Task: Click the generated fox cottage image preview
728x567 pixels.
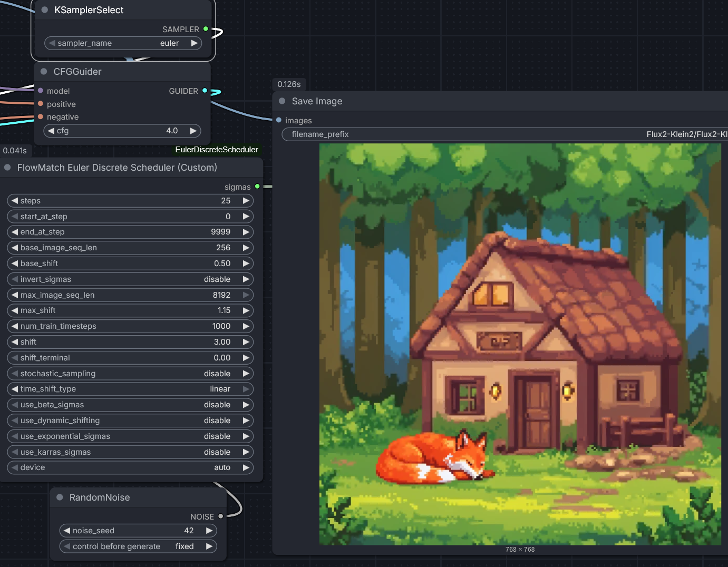Action: (520, 344)
